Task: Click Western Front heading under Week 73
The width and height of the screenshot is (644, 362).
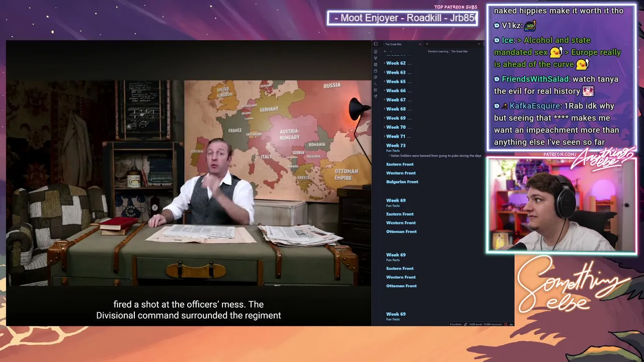Action: 401,173
